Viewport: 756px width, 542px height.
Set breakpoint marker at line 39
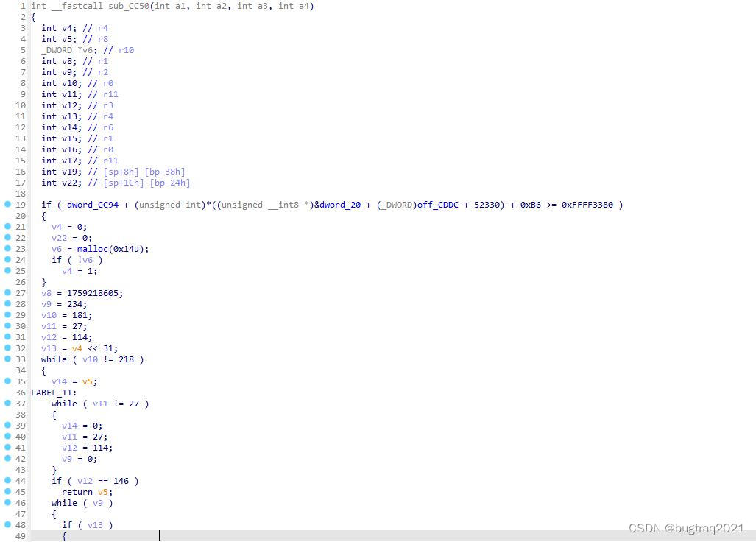pos(7,426)
